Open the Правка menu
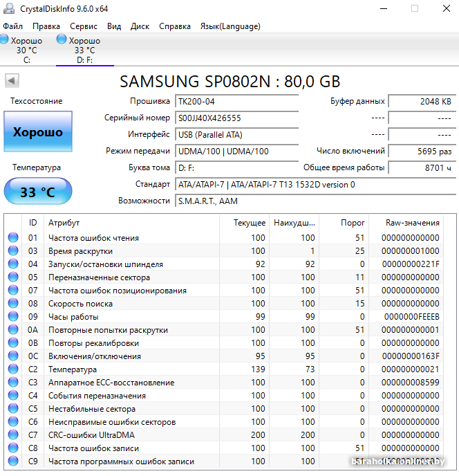The height and width of the screenshot is (476, 459). tap(46, 26)
